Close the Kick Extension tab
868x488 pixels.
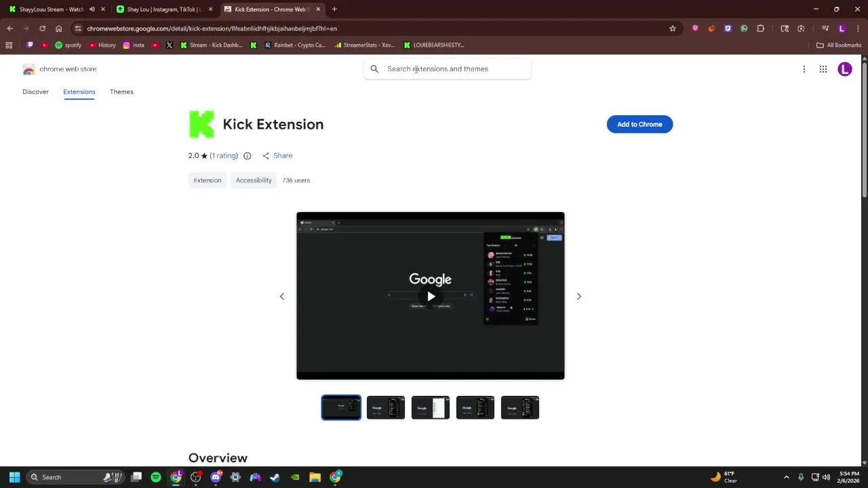318,9
